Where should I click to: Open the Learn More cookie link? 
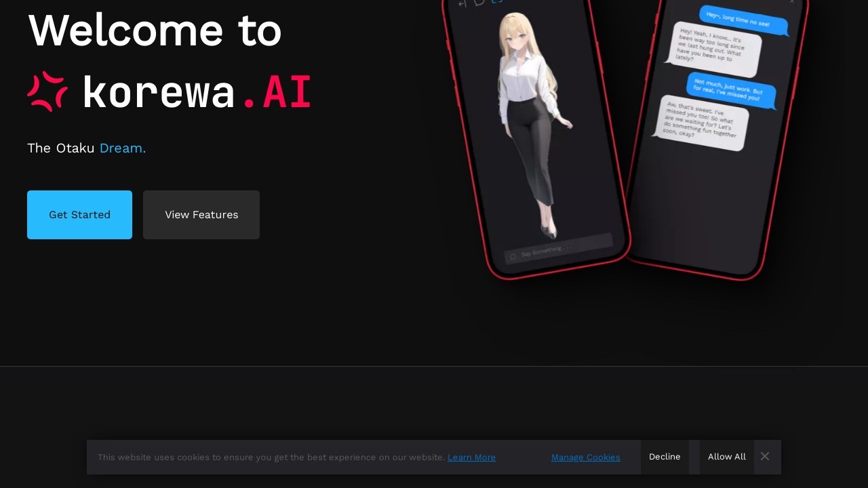pyautogui.click(x=471, y=457)
